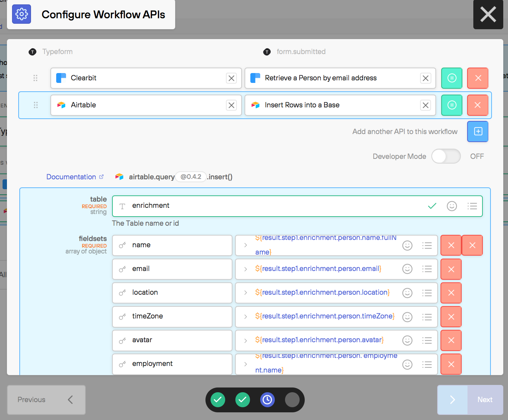508x420 pixels.
Task: Jump to the first completed step indicator
Action: (218, 400)
